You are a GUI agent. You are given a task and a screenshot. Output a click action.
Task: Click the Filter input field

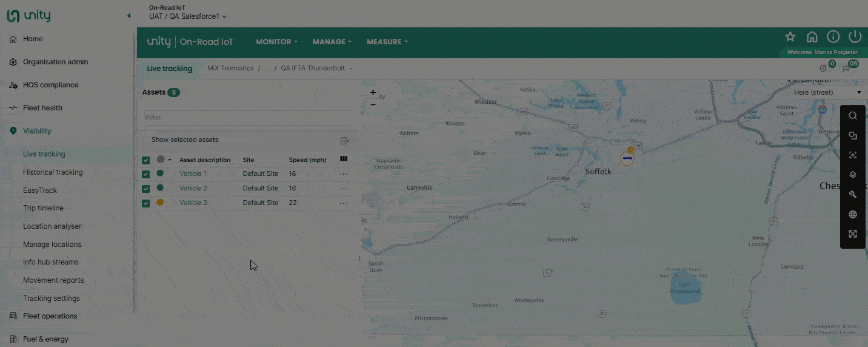(247, 117)
